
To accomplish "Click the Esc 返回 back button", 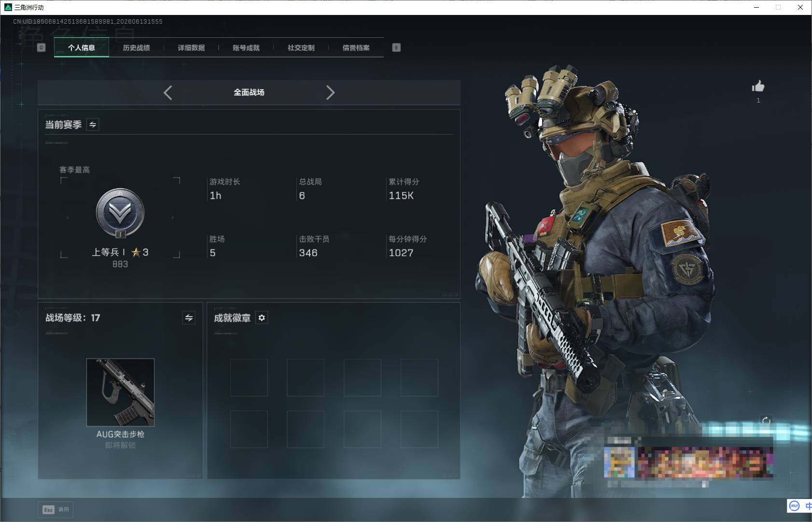I will click(x=56, y=509).
